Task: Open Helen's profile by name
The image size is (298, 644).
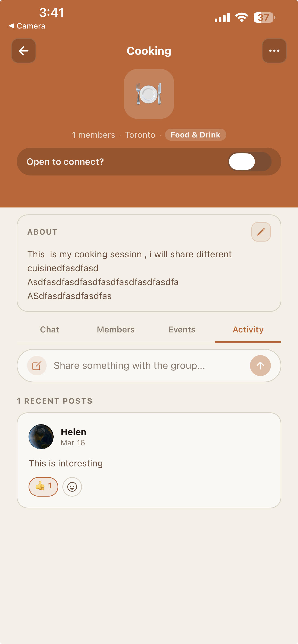Action: pos(74,432)
